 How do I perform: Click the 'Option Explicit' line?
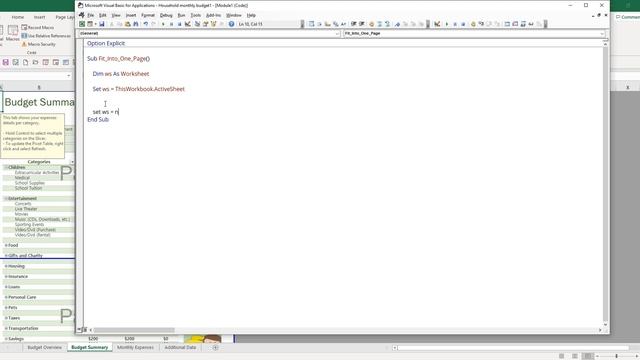(x=106, y=43)
